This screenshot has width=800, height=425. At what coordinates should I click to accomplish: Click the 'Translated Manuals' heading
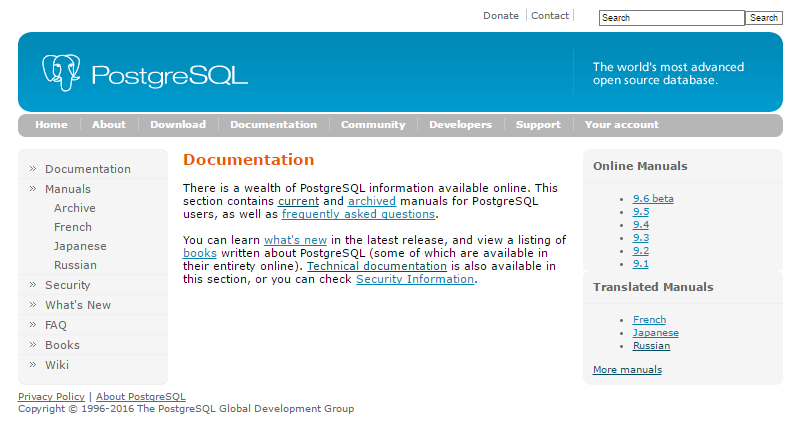(653, 287)
